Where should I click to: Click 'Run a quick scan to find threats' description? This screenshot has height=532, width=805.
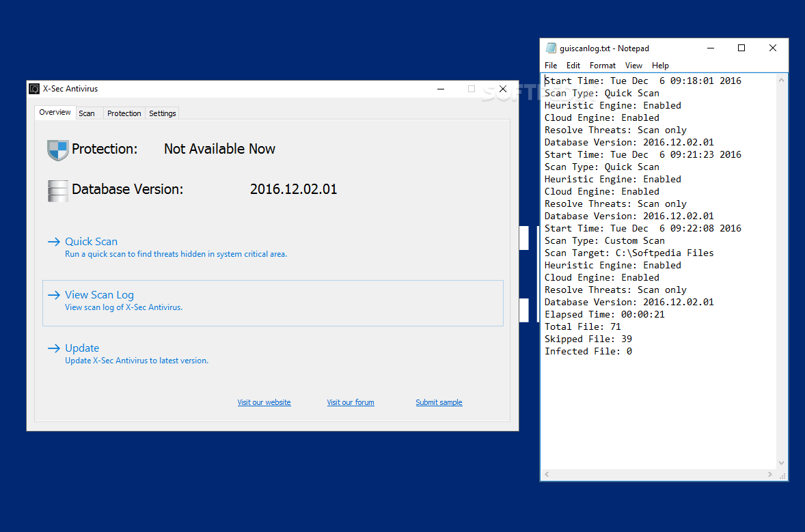176,254
